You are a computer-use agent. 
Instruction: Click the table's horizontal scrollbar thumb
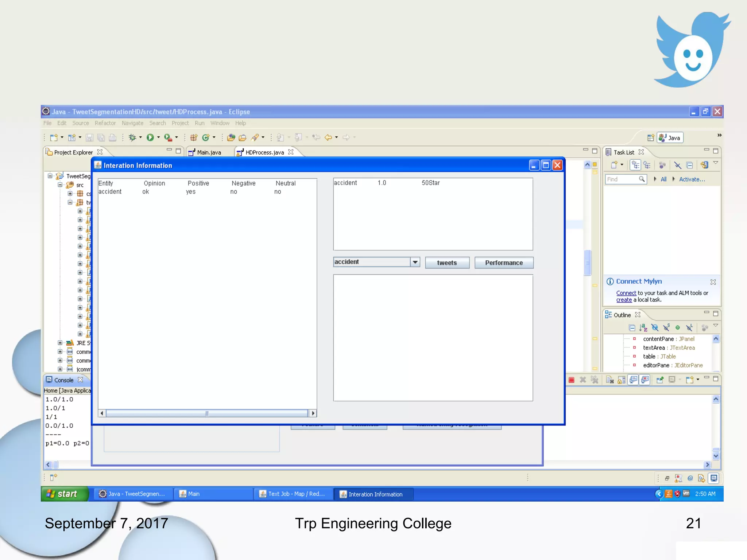click(207, 413)
